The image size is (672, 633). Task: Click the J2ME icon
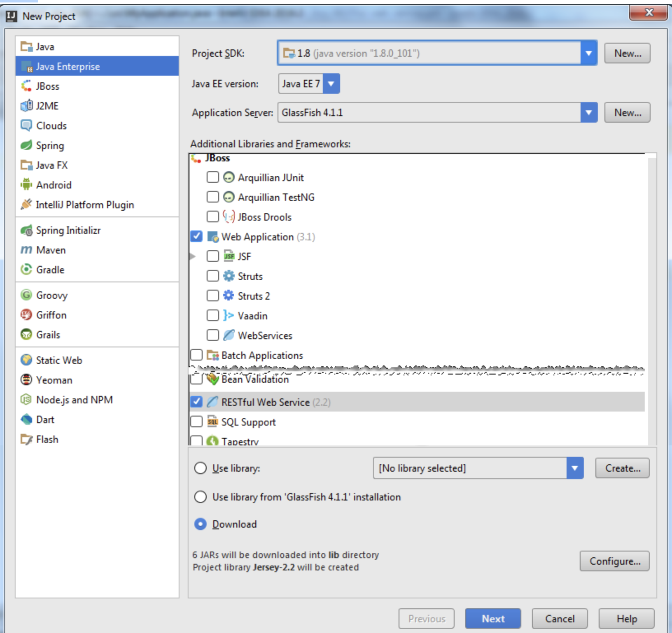(x=27, y=106)
